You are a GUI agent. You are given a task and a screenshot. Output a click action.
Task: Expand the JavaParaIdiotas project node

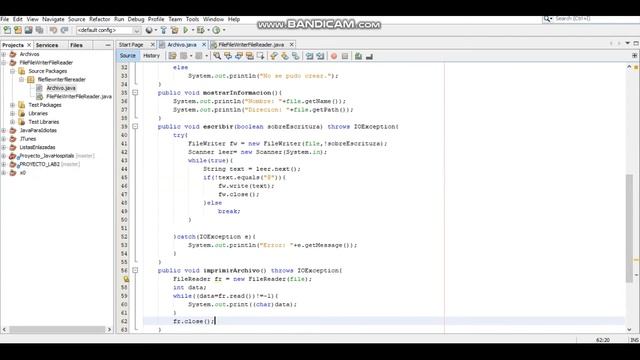coord(4,130)
